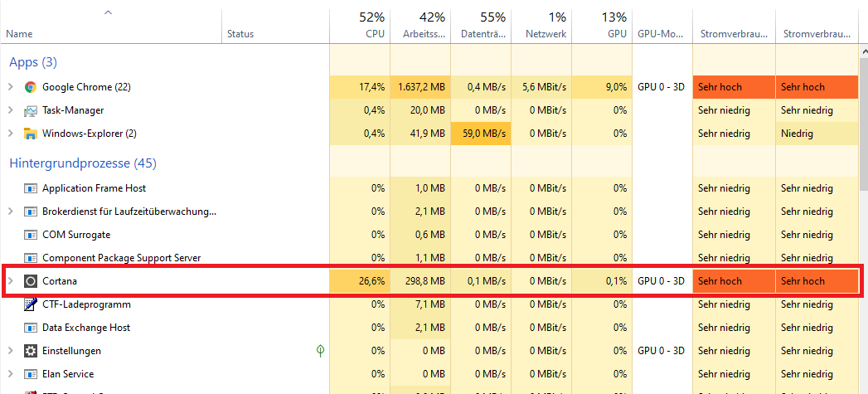Sort processes by Datenträger column
The image size is (868, 394).
pos(481,26)
